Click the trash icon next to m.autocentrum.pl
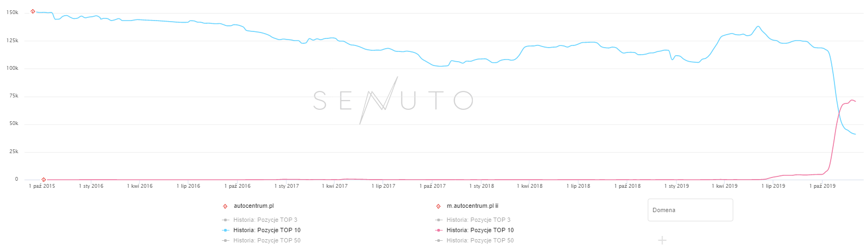The width and height of the screenshot is (868, 250). (497, 206)
